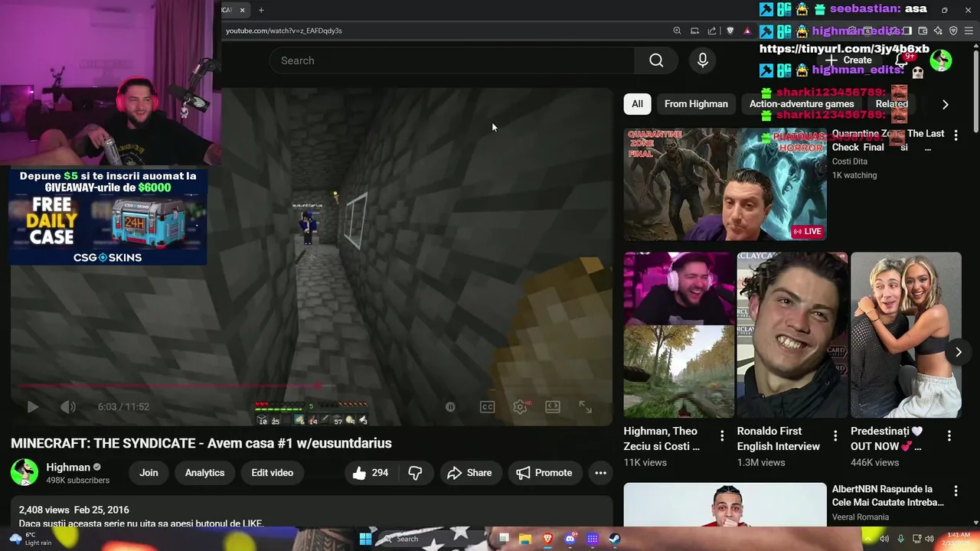Show hidden tray icons chevron
This screenshot has width=980, height=551.
(868, 539)
